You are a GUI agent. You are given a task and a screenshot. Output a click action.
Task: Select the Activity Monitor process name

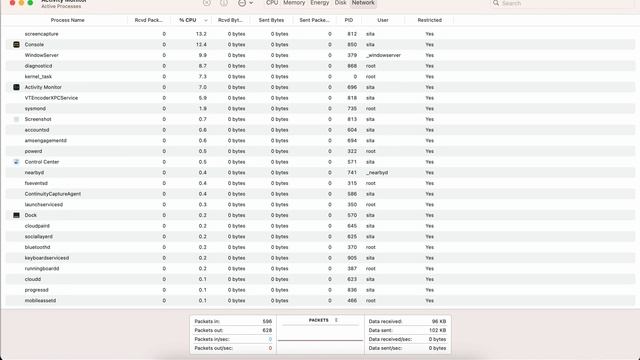pos(43,87)
